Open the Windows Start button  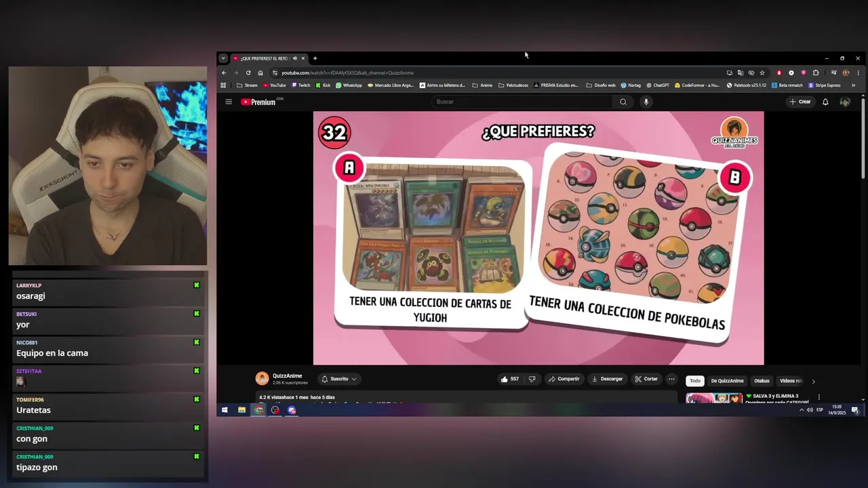pos(224,410)
